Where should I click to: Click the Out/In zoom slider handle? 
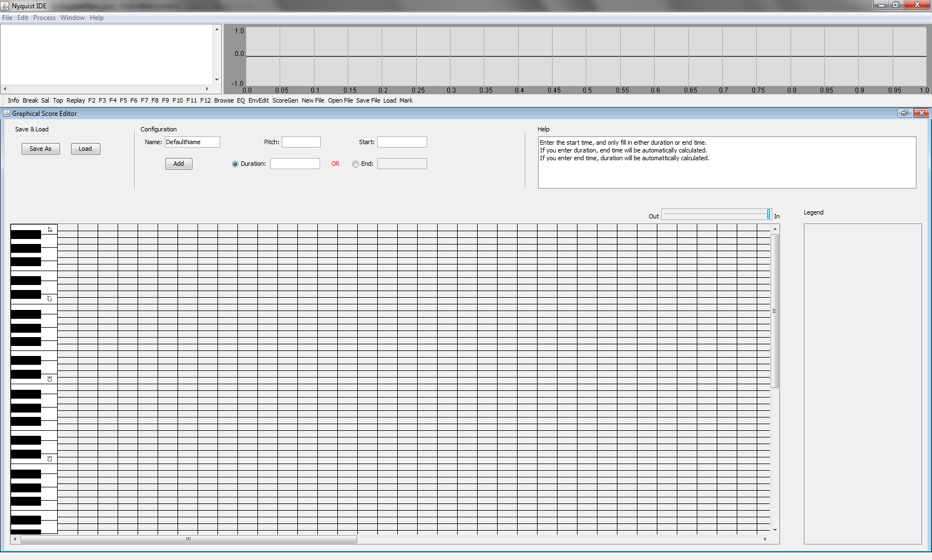pos(768,215)
